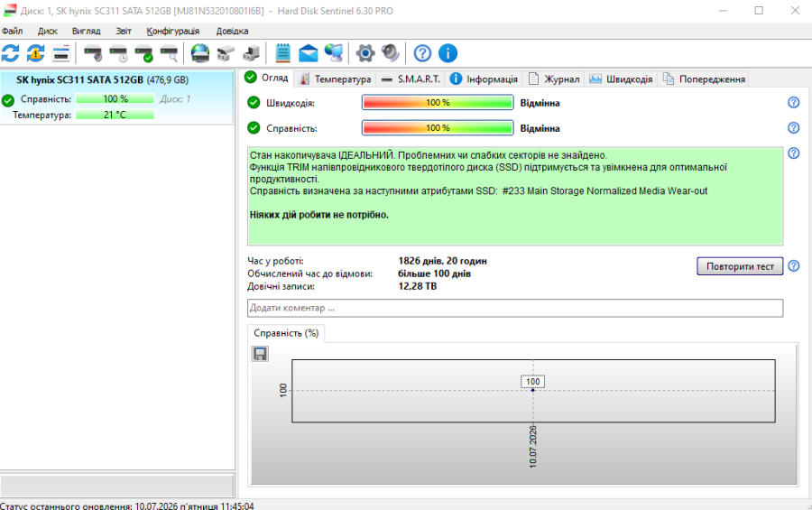Click the refresh icon with warning triangle

click(x=36, y=53)
